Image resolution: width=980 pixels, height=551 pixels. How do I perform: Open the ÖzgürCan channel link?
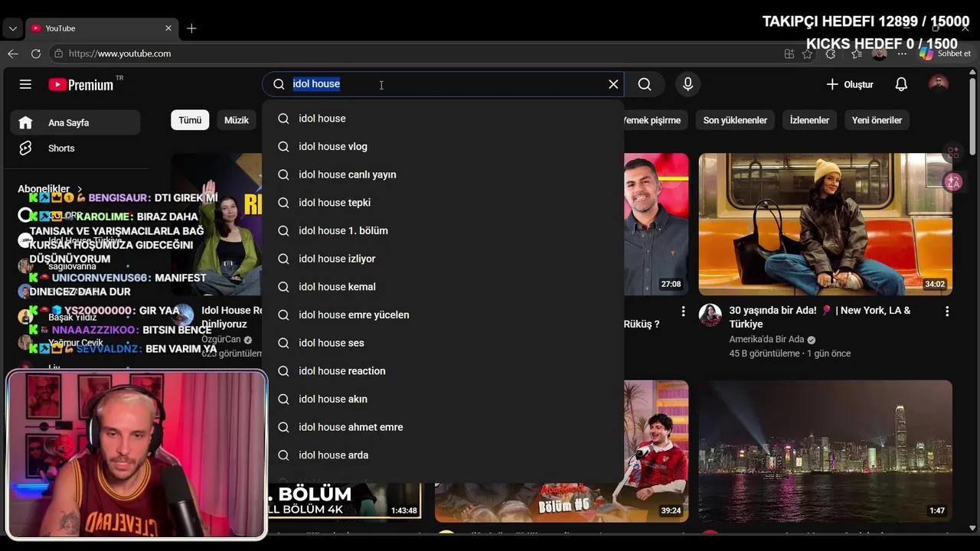click(x=221, y=339)
